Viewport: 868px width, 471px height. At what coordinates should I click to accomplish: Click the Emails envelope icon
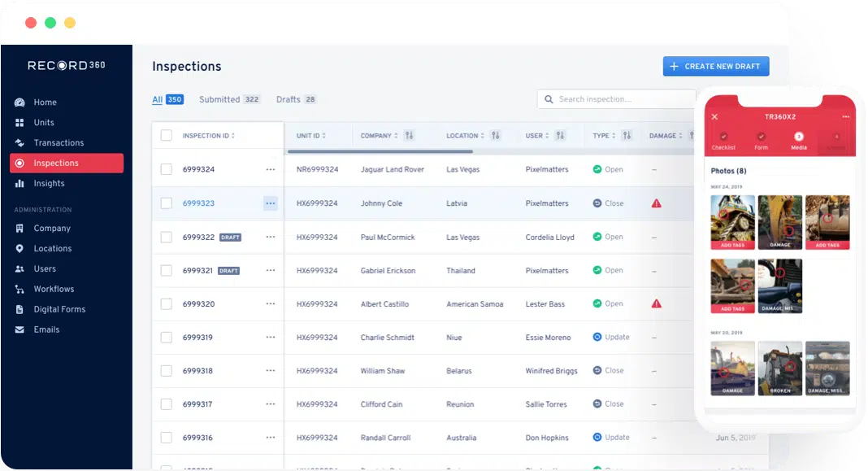click(20, 330)
